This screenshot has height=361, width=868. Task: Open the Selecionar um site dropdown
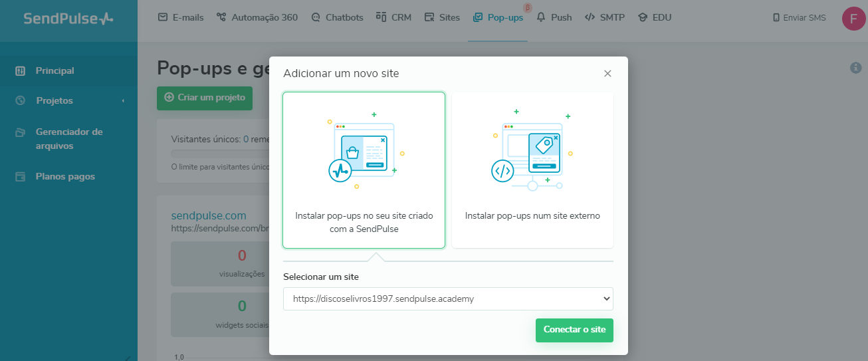448,299
